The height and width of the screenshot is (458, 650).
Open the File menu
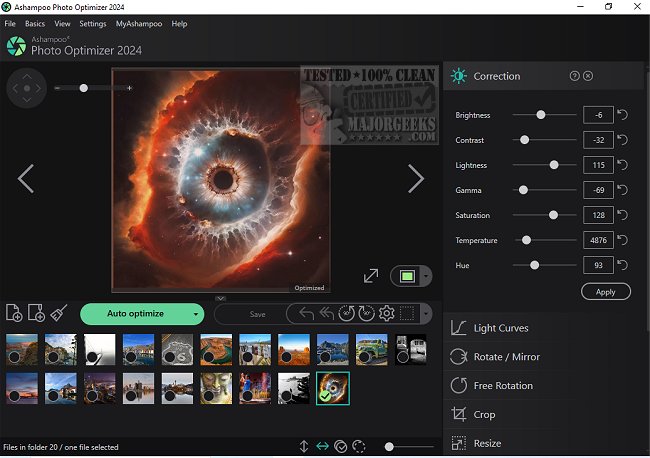pyautogui.click(x=10, y=24)
